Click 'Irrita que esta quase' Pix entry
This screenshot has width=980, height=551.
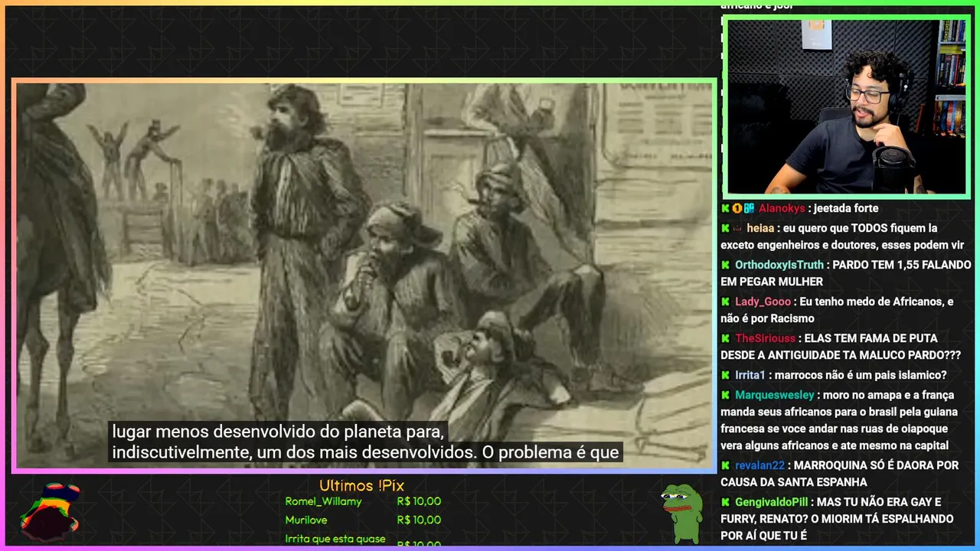point(335,539)
